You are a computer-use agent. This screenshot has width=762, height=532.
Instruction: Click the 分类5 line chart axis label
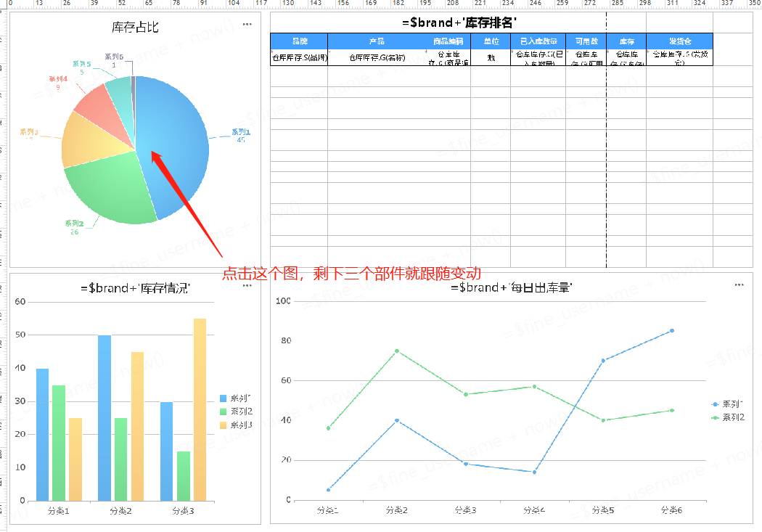click(603, 510)
